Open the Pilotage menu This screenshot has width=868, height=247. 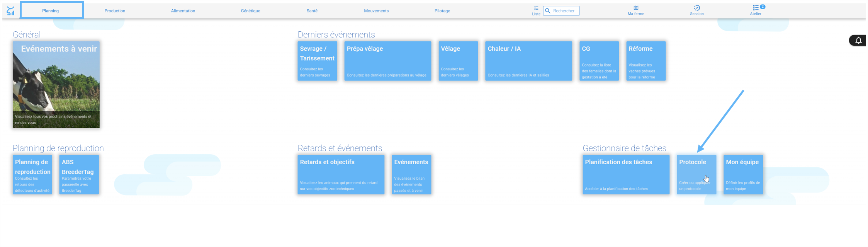tap(442, 11)
